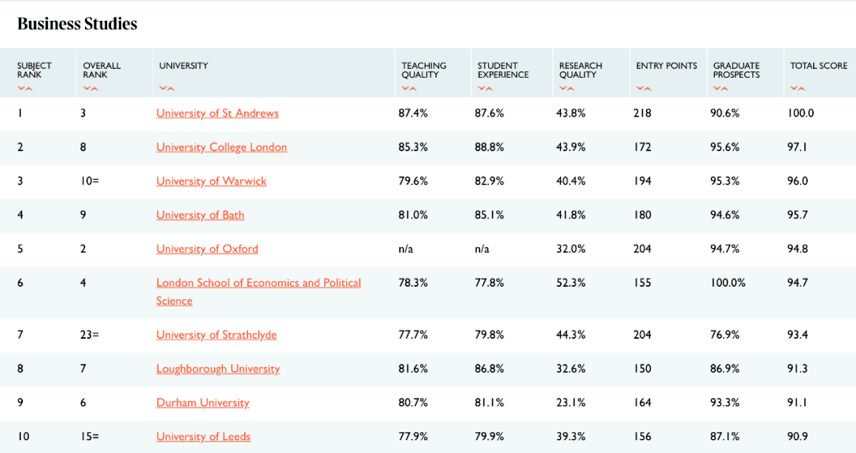The height and width of the screenshot is (453, 856).
Task: Sort by Teaching Quality using its arrows
Action: [409, 88]
